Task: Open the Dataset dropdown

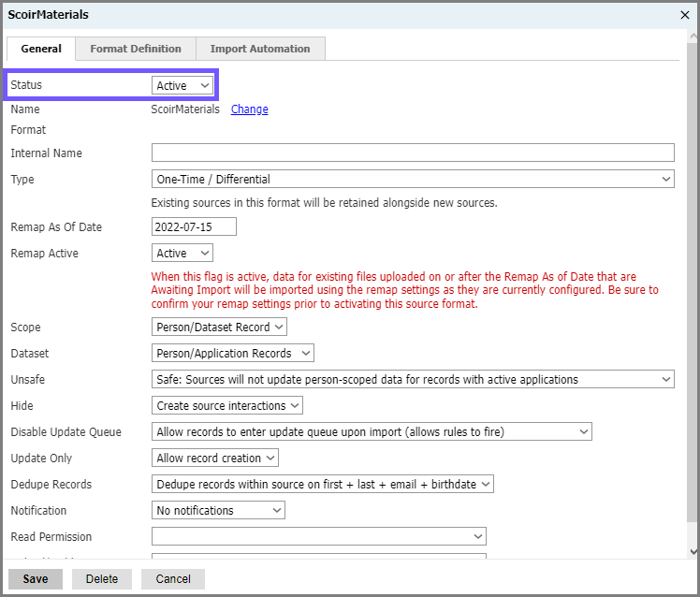Action: pos(233,353)
